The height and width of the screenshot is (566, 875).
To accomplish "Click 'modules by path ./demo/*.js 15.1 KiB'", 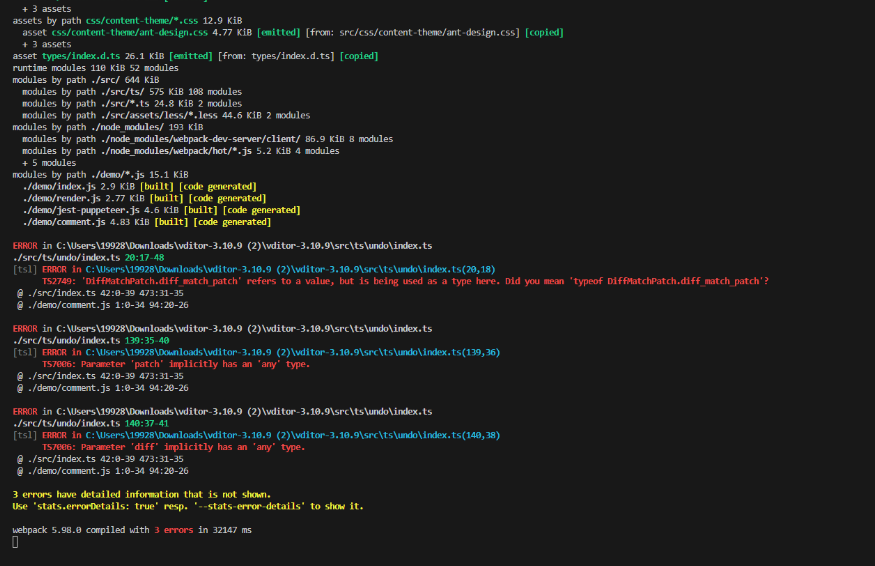I will pyautogui.click(x=100, y=175).
